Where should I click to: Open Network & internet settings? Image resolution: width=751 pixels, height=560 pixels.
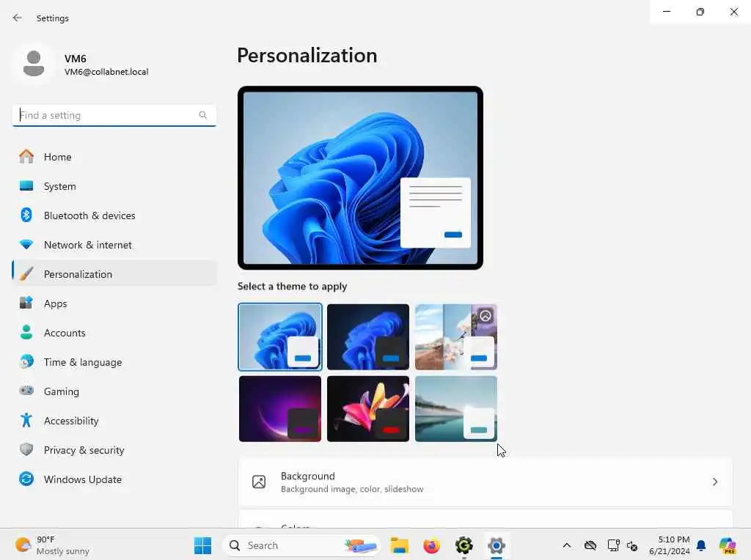114,245
